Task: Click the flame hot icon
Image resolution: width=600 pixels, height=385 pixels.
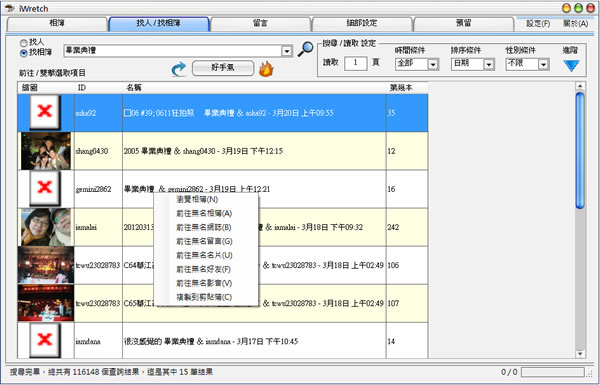Action: pos(266,69)
